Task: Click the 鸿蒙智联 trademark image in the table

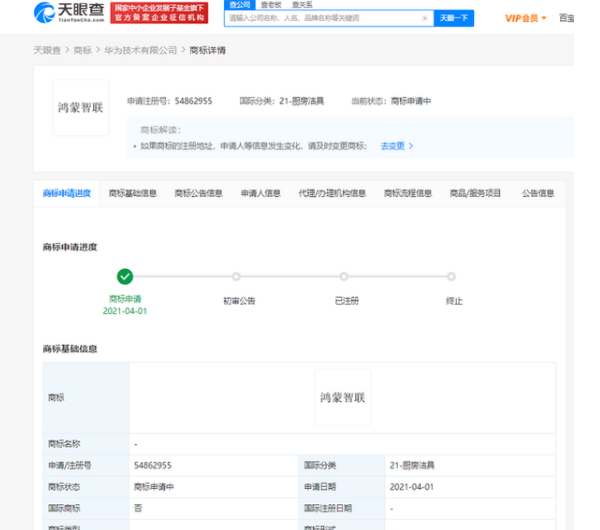Action: (342, 398)
